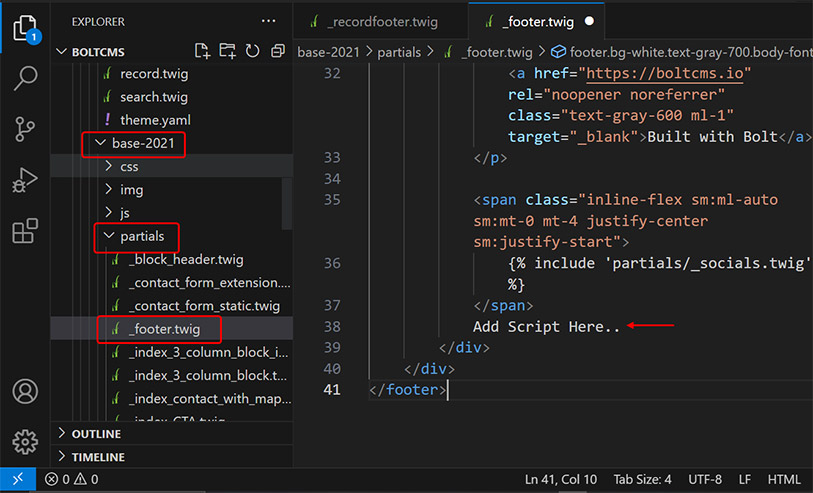Click the New File icon in BOLTCMS header
Image resolution: width=813 pixels, height=493 pixels.
point(202,51)
